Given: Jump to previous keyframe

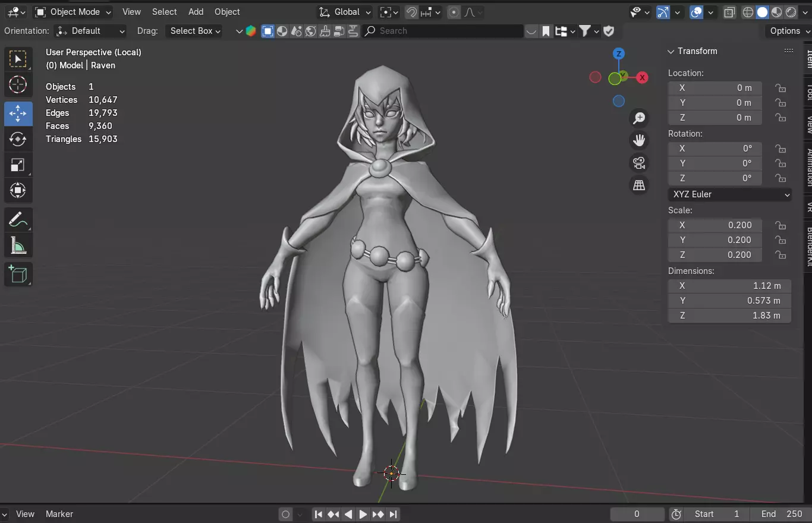Looking at the screenshot, I should coord(333,514).
